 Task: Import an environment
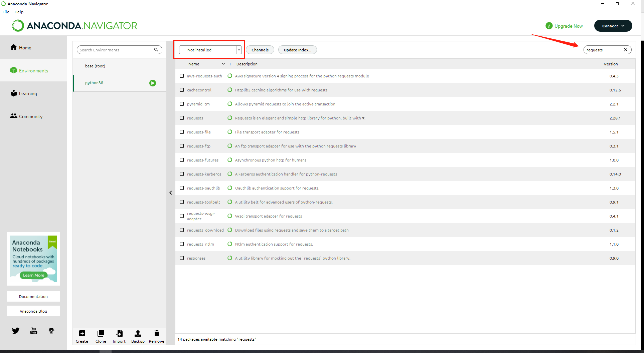(x=119, y=336)
